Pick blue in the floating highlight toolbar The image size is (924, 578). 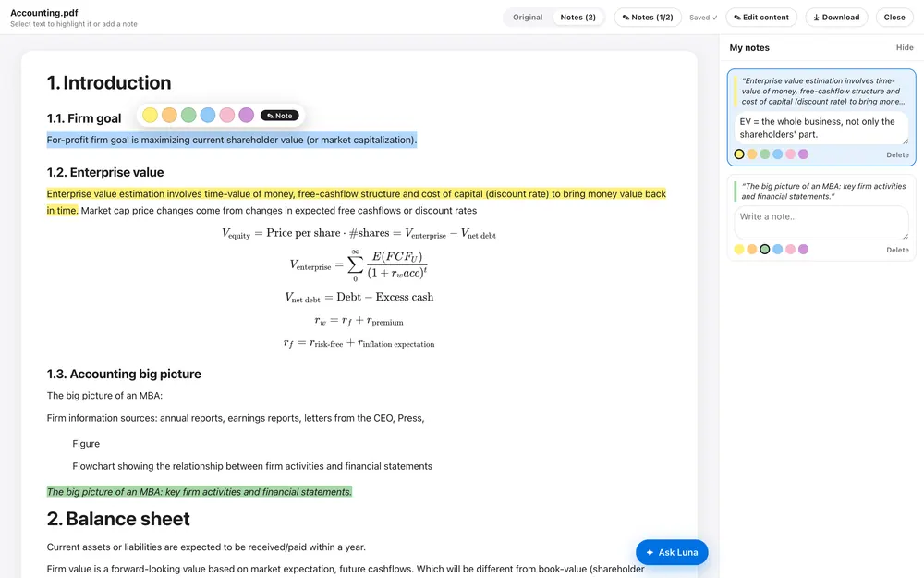207,115
